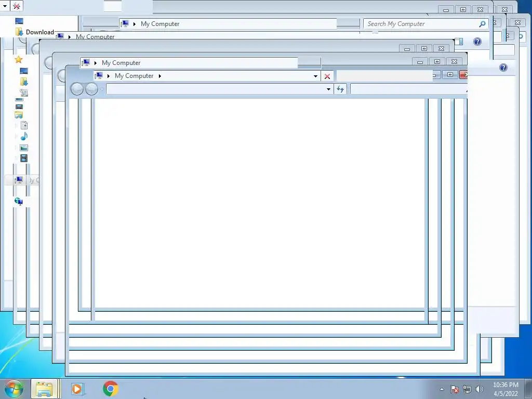This screenshot has width=532, height=399.
Task: Select the Documents library icon
Action: click(24, 126)
